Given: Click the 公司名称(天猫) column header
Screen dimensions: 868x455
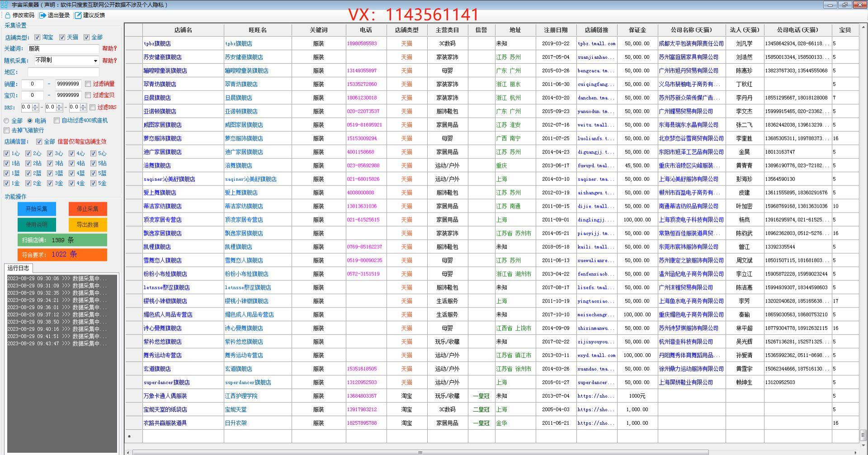Looking at the screenshot, I should coord(691,30).
